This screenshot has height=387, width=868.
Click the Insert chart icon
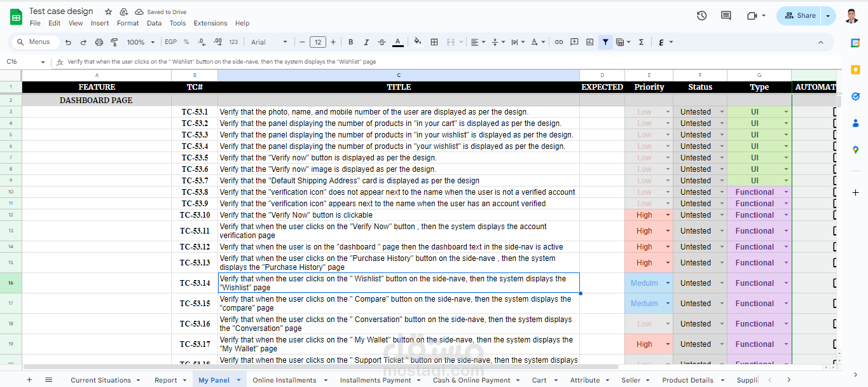click(589, 42)
